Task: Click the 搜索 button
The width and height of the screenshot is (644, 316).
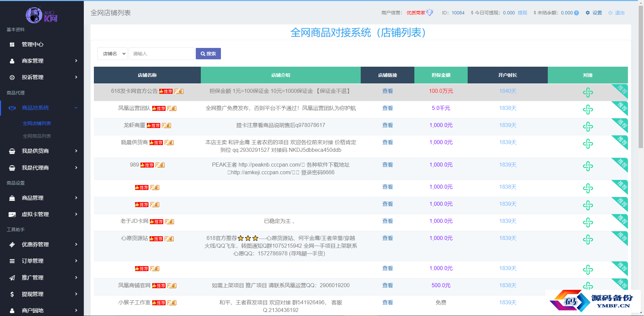Action: tap(208, 54)
